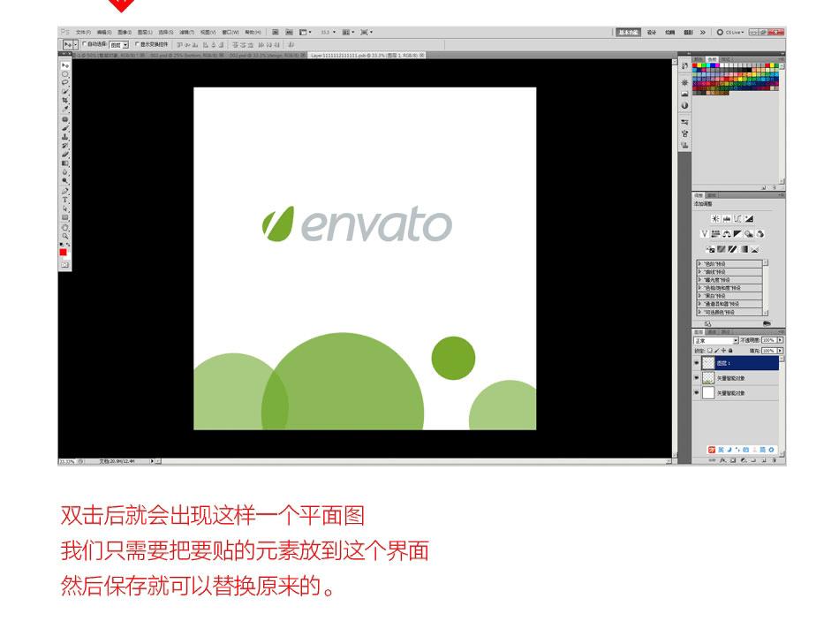Toggle visibility of the middle 矢量智能对象 layer
This screenshot has width=839, height=644.
(697, 377)
